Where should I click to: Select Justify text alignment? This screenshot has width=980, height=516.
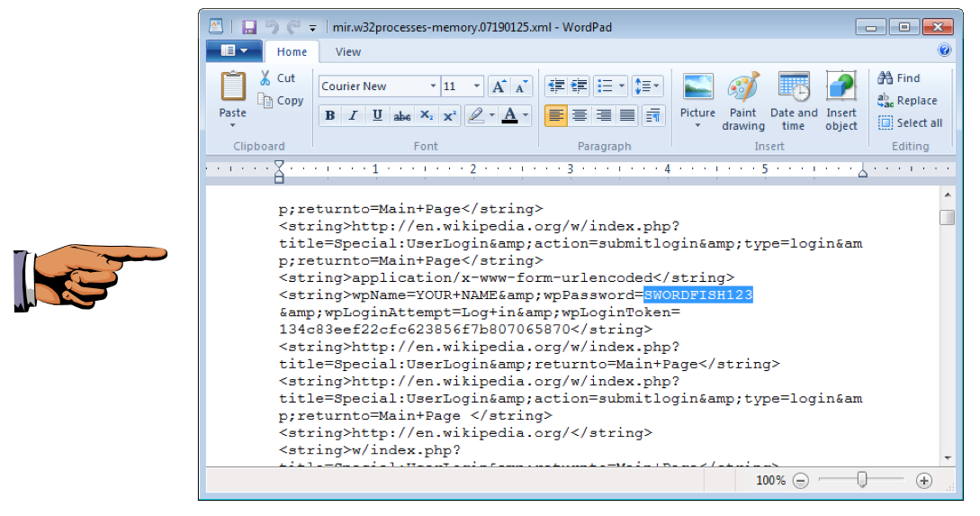tap(627, 115)
